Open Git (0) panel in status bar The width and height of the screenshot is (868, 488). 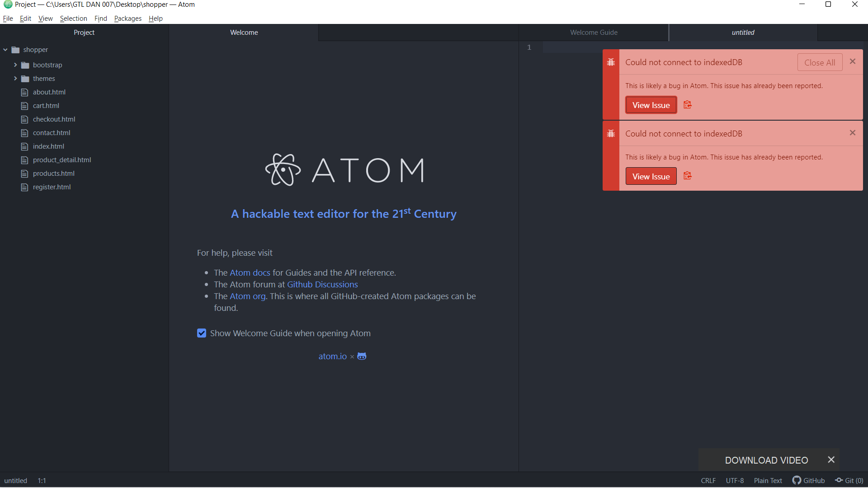pos(849,480)
